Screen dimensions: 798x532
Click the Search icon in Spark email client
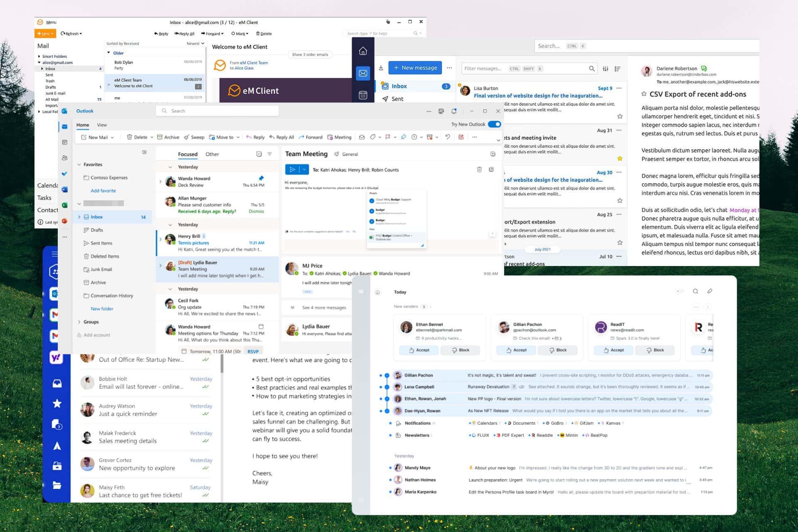(x=696, y=291)
